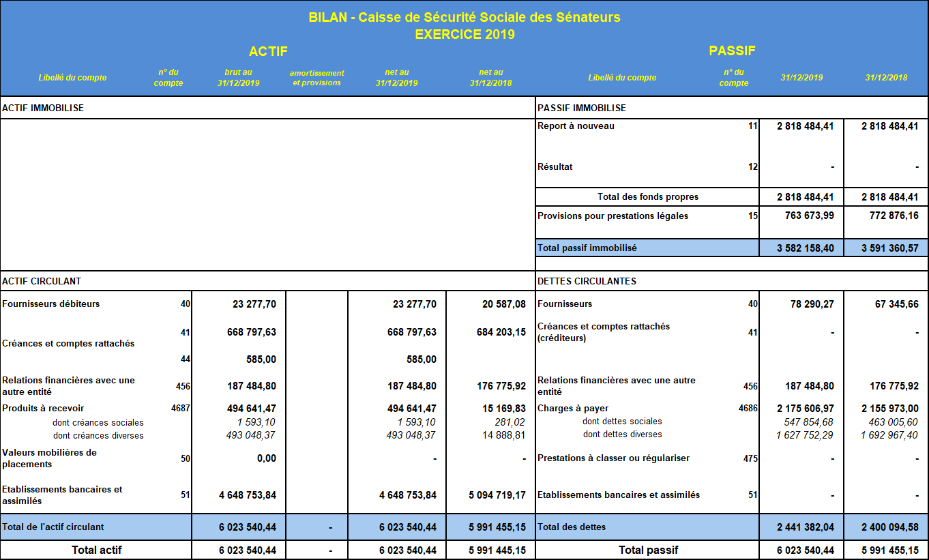This screenshot has height=560, width=929.
Task: Select the 'Total passif immobilisé' highlighted label
Action: point(587,248)
